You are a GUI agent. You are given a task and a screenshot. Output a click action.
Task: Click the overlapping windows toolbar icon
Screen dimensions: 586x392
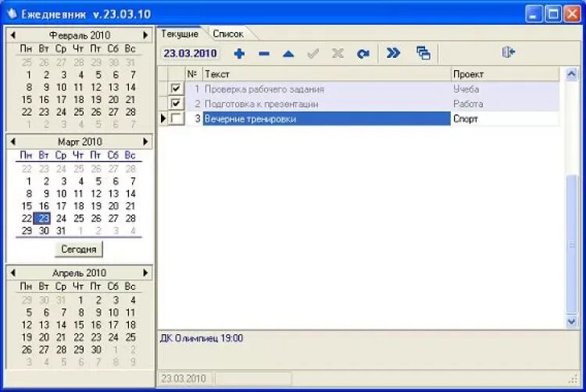coord(423,53)
